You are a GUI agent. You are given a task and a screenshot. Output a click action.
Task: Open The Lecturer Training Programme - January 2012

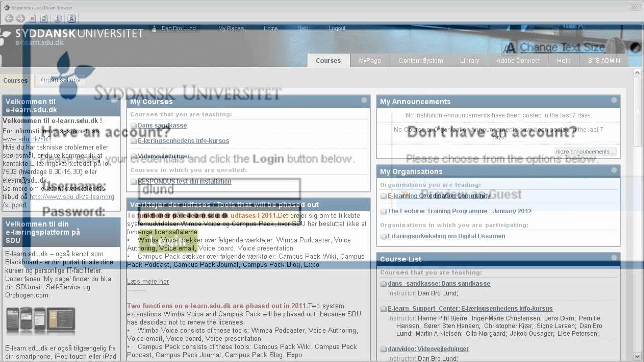coord(460,211)
